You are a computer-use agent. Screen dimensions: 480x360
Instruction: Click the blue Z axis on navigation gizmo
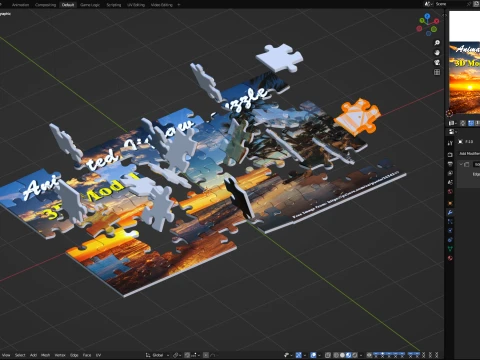pyautogui.click(x=427, y=16)
